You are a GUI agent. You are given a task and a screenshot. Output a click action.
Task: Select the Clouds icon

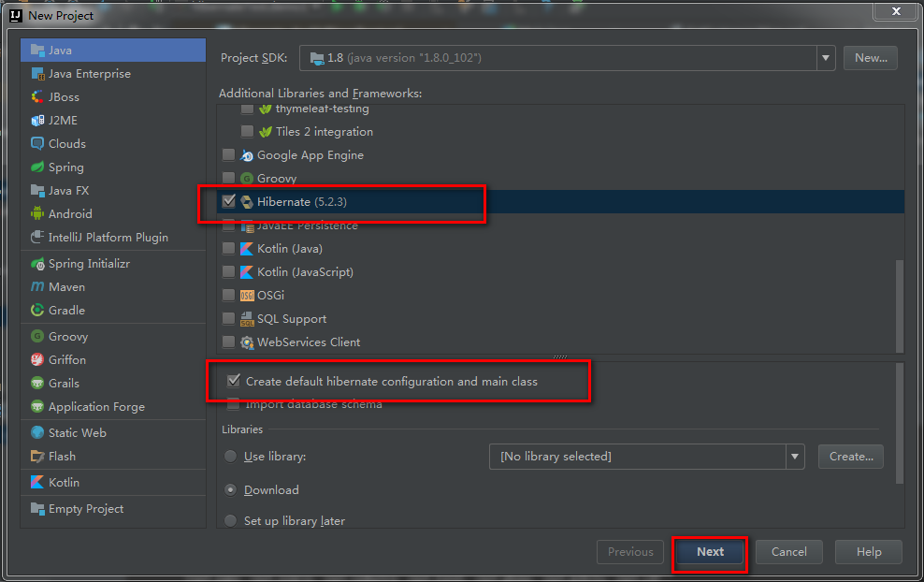point(37,143)
